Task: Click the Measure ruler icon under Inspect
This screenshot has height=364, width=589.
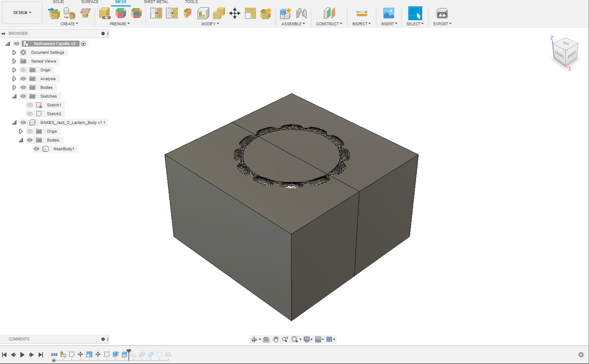Action: pos(361,13)
